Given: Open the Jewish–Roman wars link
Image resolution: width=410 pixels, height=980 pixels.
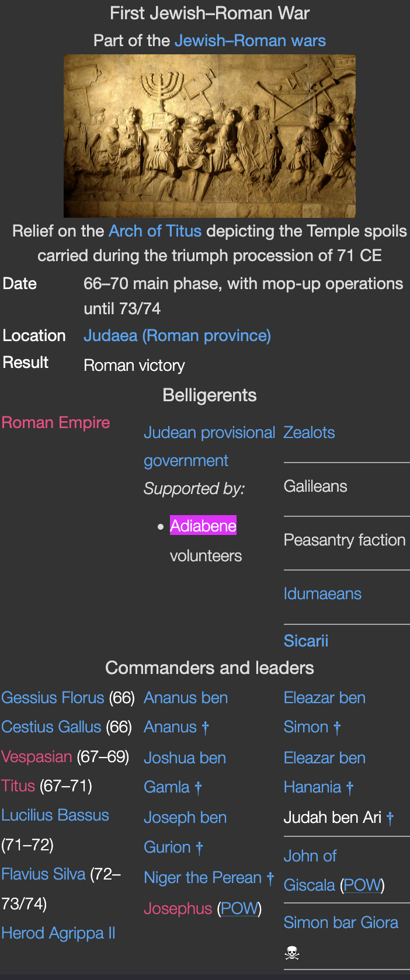Looking at the screenshot, I should coord(250,41).
